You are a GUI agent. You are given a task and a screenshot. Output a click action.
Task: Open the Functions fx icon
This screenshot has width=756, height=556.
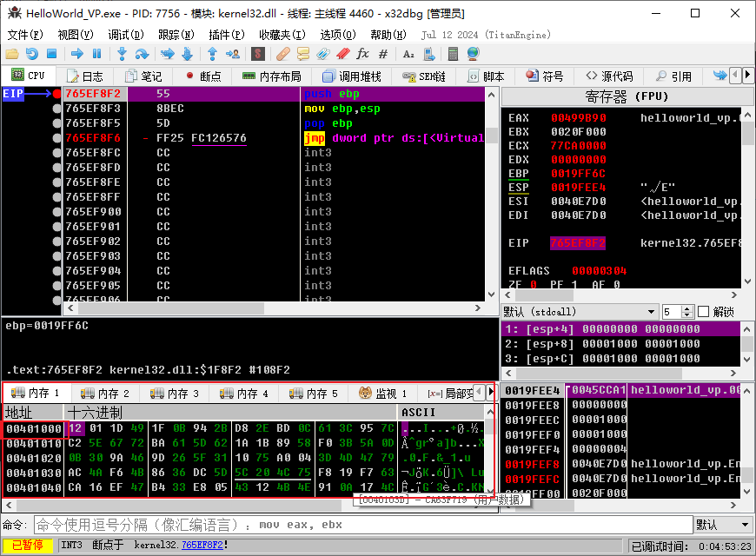coord(362,54)
